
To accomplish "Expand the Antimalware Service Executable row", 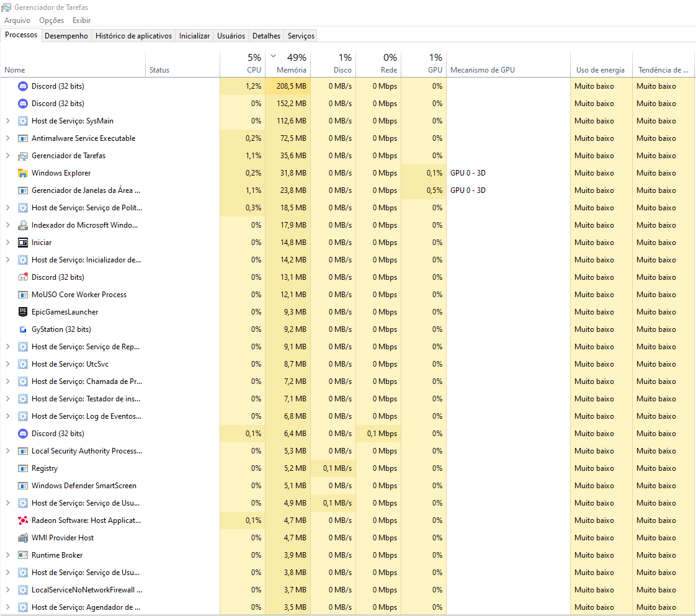I will pyautogui.click(x=7, y=138).
